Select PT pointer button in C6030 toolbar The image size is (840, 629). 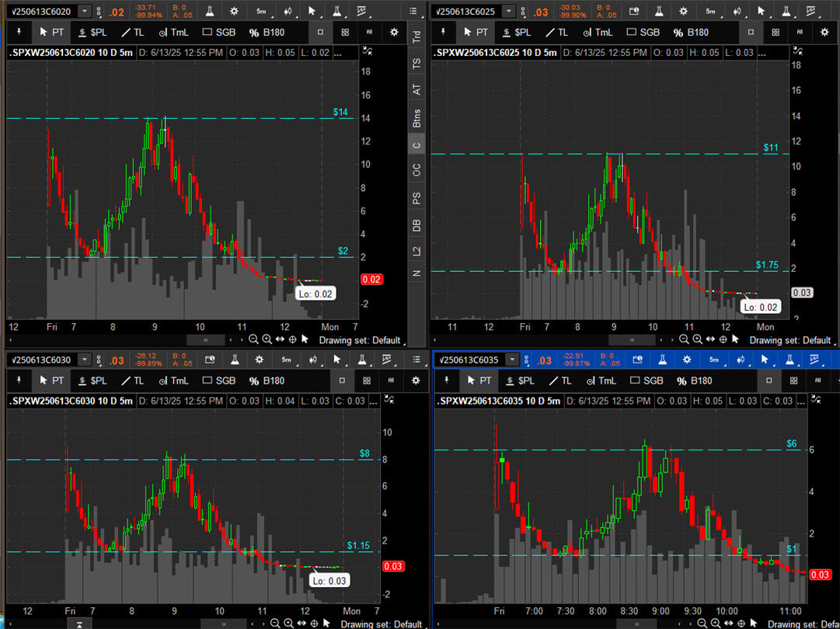52,381
